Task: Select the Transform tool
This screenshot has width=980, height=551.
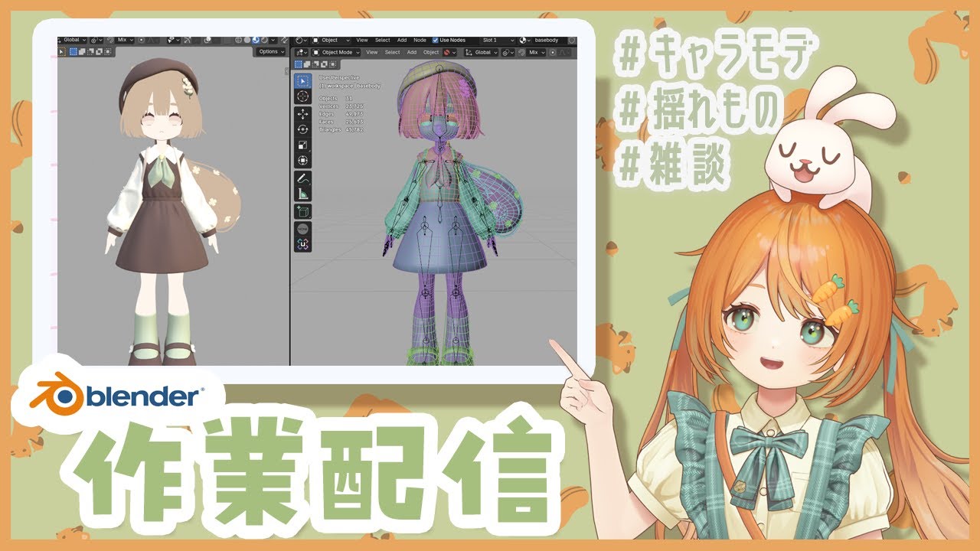Action: point(303,160)
